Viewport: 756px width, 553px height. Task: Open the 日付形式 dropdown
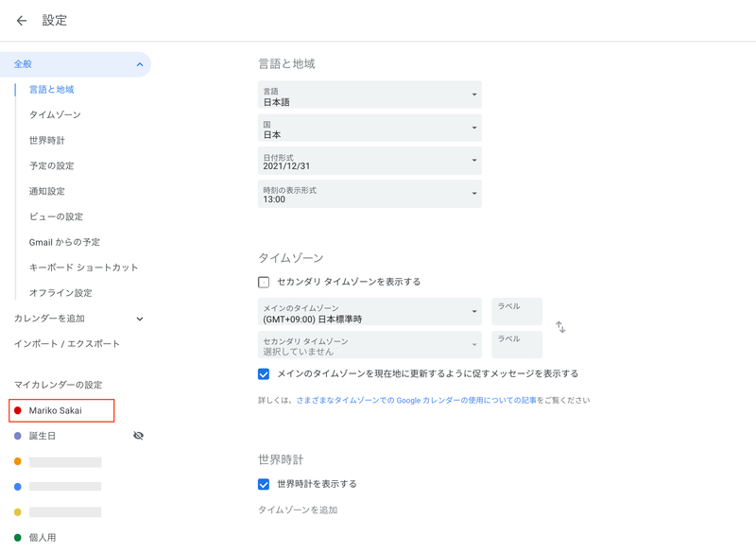point(369,161)
